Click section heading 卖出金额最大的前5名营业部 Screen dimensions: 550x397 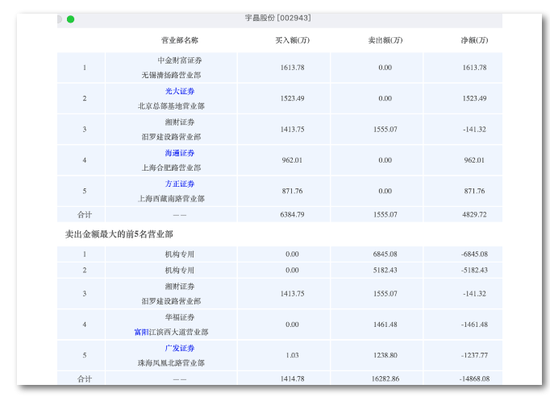[x=119, y=234]
